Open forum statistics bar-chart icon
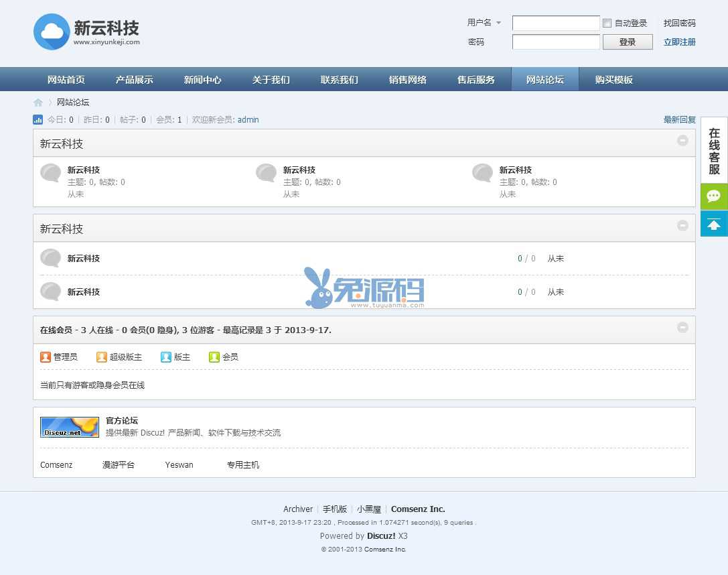Image resolution: width=728 pixels, height=575 pixels. [38, 120]
